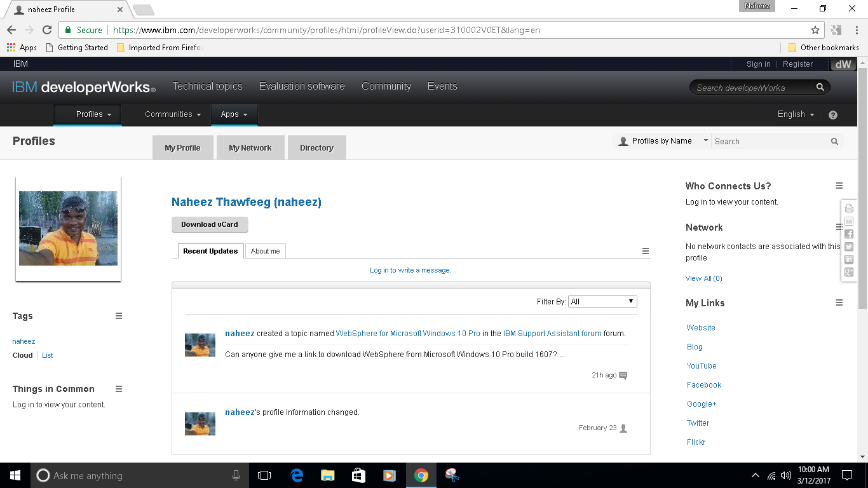Click the comment icon beside 21h ago

click(623, 376)
